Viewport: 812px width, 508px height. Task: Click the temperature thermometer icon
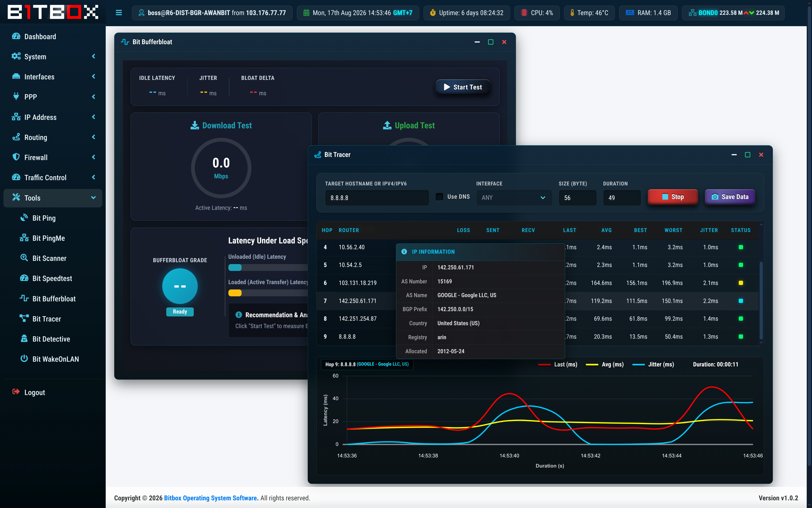pos(572,13)
